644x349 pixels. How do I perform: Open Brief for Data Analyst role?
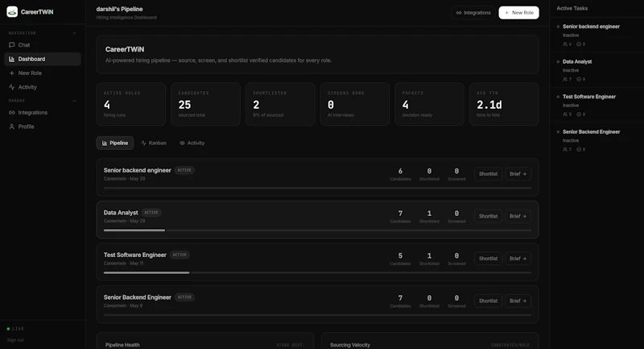pos(518,216)
